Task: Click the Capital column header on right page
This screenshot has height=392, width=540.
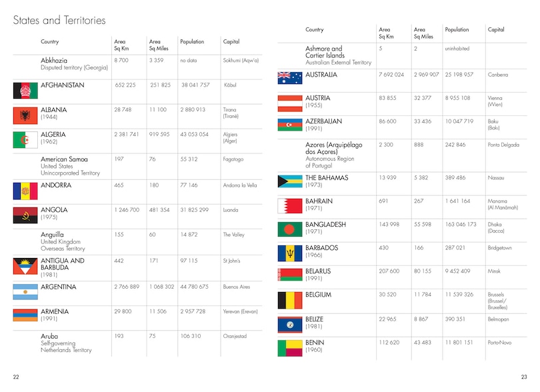Action: pos(496,30)
